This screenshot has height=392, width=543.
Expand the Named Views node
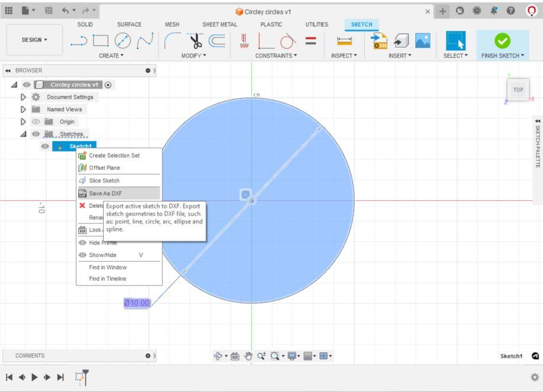click(x=23, y=110)
